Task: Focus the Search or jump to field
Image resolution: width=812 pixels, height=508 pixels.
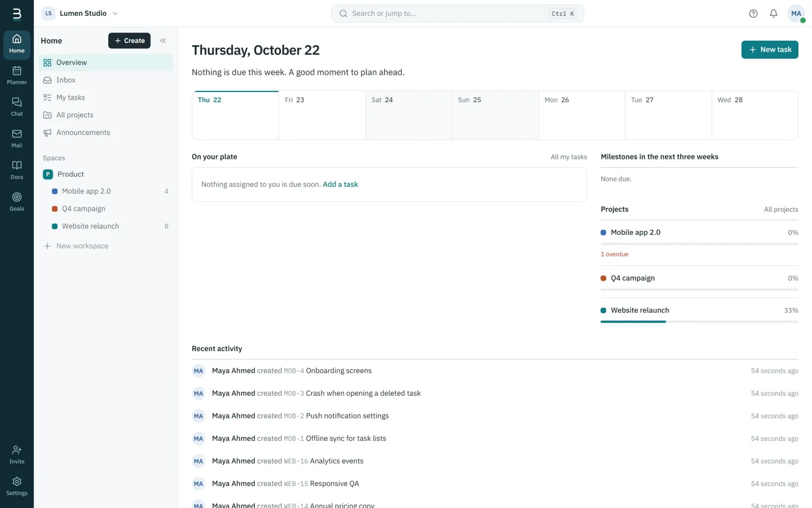Action: pyautogui.click(x=457, y=14)
